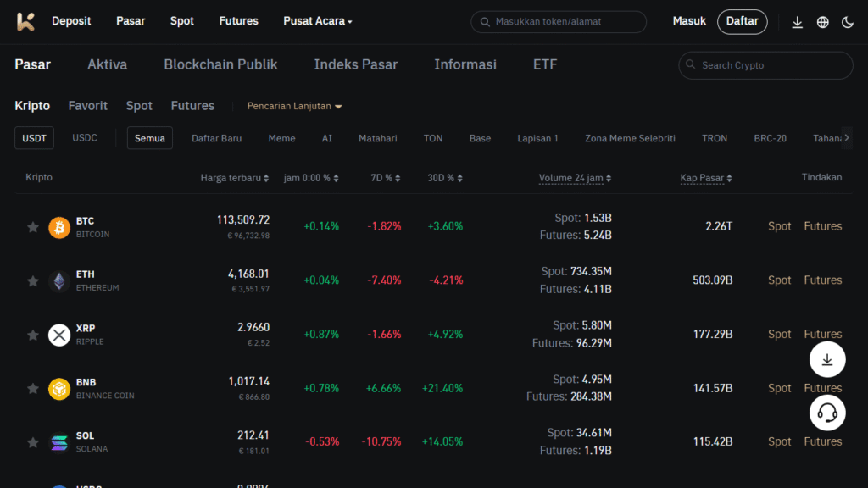Click the Bitcoin coin icon
The height and width of the screenshot is (488, 868).
coord(58,226)
